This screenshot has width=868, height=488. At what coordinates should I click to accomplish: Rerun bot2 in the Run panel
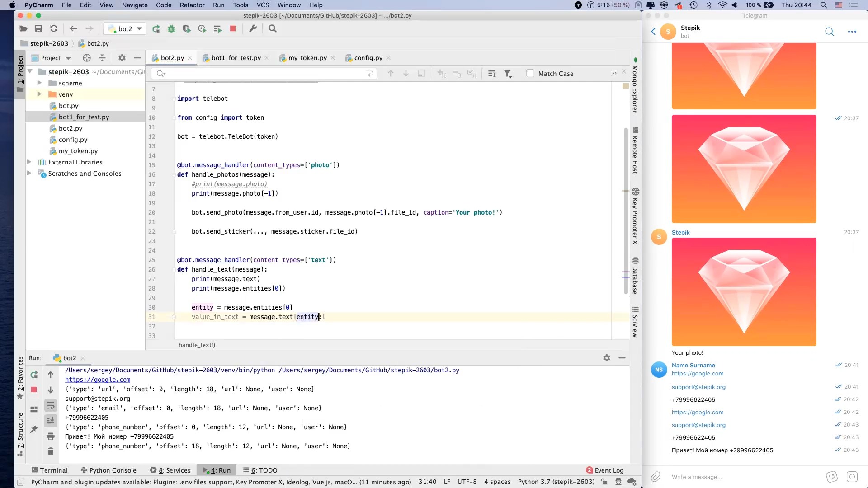[x=34, y=375]
